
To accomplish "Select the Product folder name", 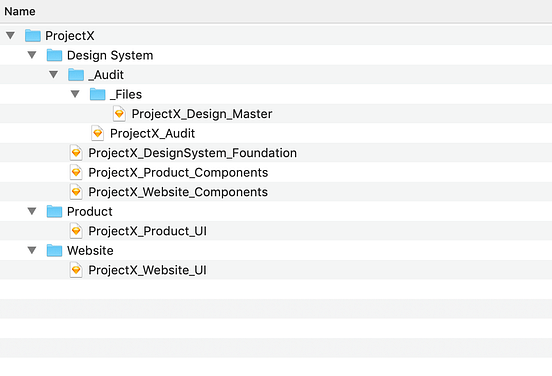I will tap(90, 212).
